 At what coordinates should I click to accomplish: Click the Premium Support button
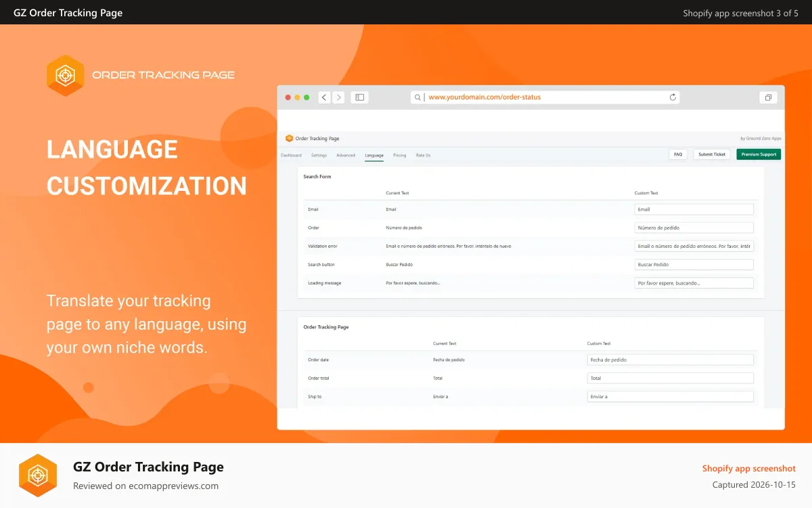pos(759,154)
